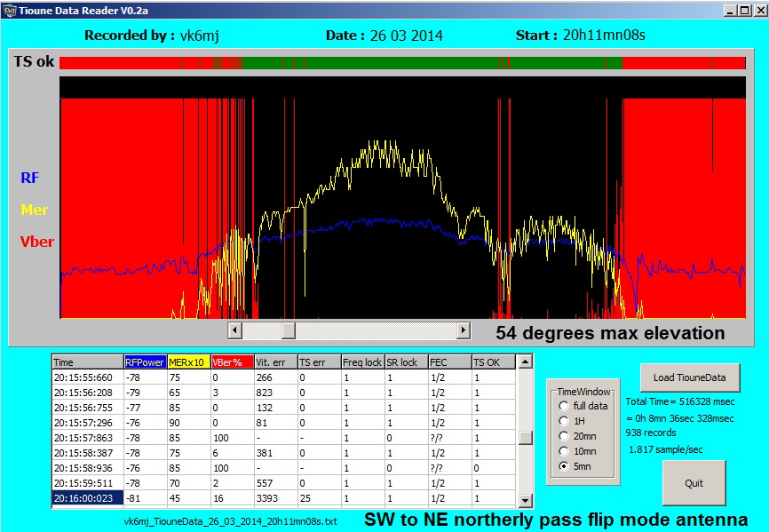
Task: Click the MERx10 column header
Action: point(188,362)
